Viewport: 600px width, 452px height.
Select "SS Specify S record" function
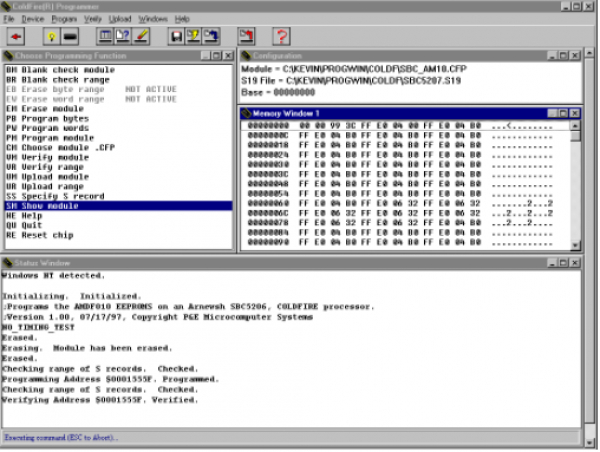[x=54, y=195]
